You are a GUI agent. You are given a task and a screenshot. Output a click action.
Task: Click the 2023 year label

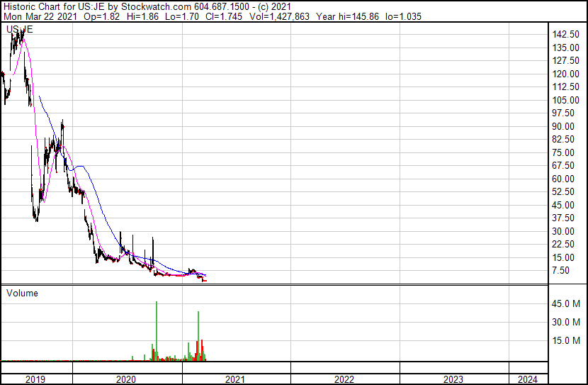tap(453, 379)
